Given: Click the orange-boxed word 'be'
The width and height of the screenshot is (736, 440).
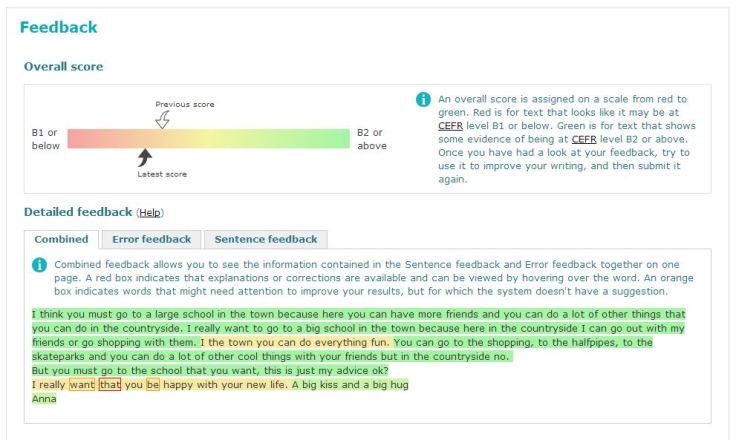Looking at the screenshot, I should pos(153,384).
